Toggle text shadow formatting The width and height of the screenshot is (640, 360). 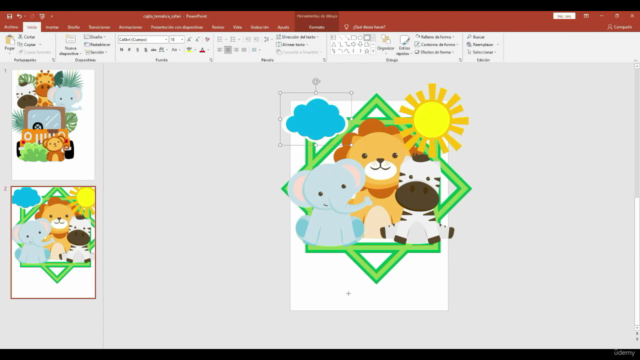pyautogui.click(x=146, y=50)
